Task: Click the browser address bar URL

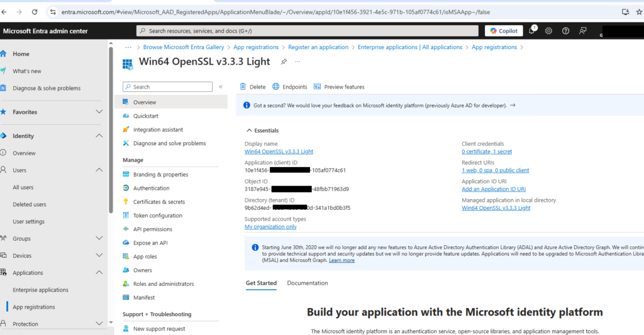Action: pos(275,13)
